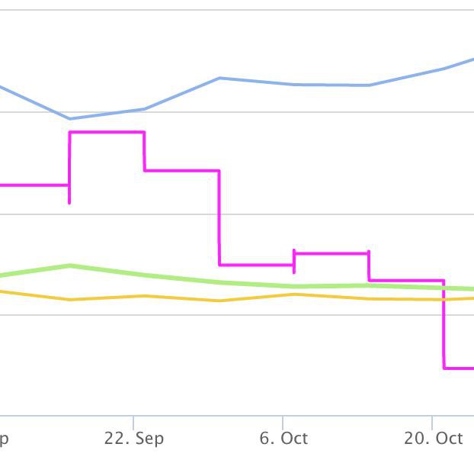Screen dimensions: 474x476
Task: Click the magenta segment just before 20. Oct
Action: tap(406, 281)
